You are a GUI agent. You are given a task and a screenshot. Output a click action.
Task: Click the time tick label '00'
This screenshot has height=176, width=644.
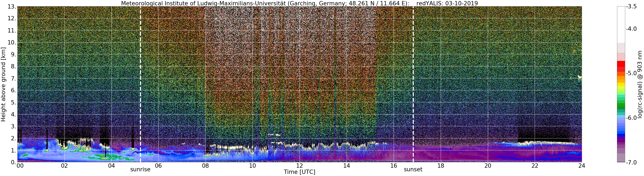pyautogui.click(x=20, y=166)
